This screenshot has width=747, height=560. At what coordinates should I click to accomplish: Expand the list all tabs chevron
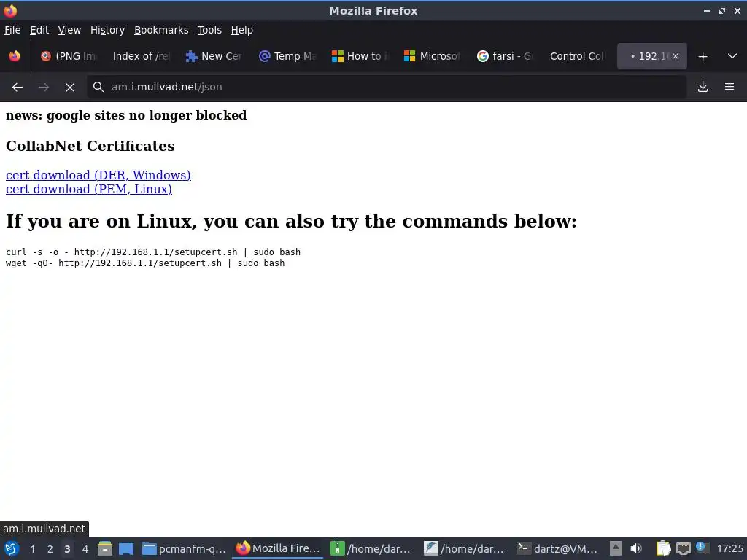pos(732,56)
